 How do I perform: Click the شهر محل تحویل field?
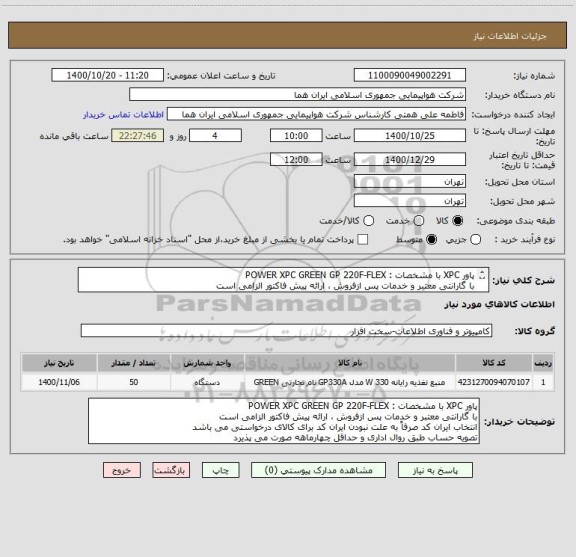click(x=410, y=201)
